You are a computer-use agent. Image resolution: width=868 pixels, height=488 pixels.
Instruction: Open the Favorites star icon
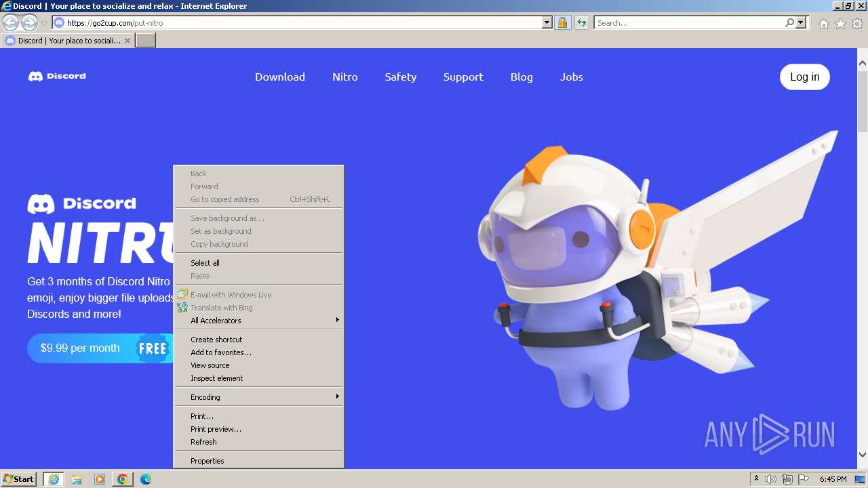tap(840, 24)
